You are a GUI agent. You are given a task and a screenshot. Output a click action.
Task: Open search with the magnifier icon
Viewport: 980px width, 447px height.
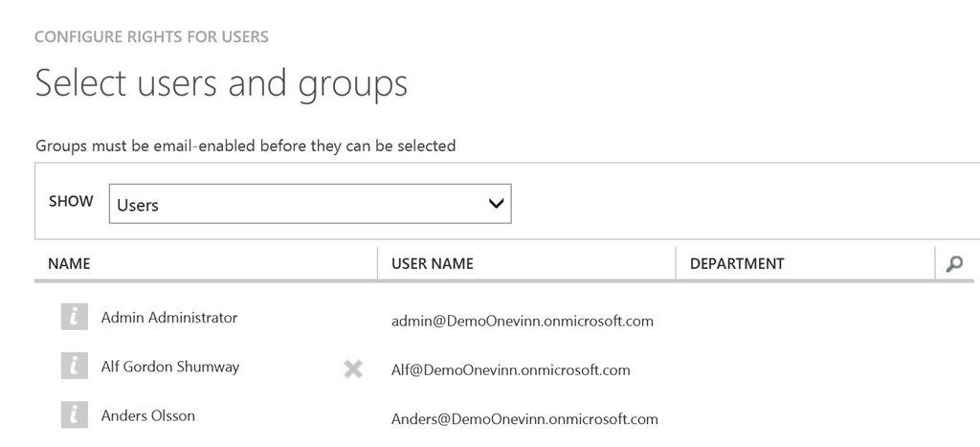(954, 264)
